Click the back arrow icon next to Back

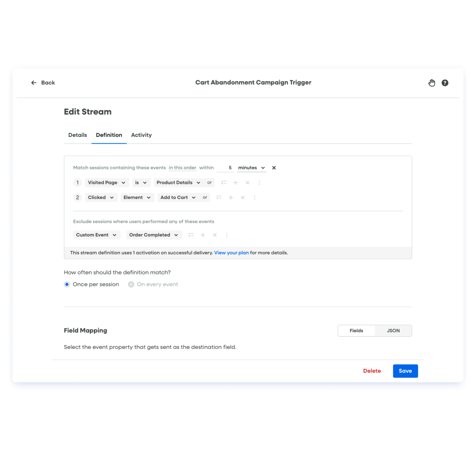(x=34, y=83)
